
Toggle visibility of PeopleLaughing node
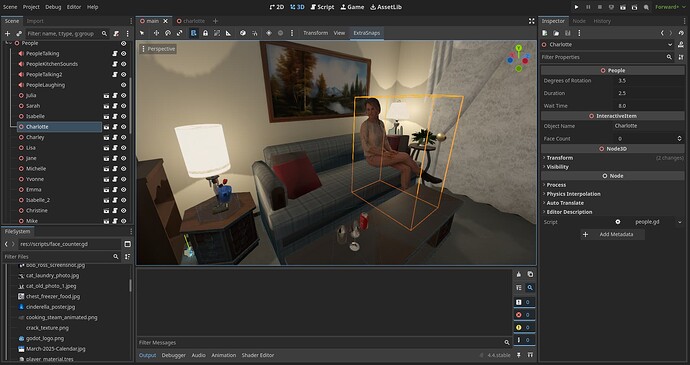tap(124, 85)
